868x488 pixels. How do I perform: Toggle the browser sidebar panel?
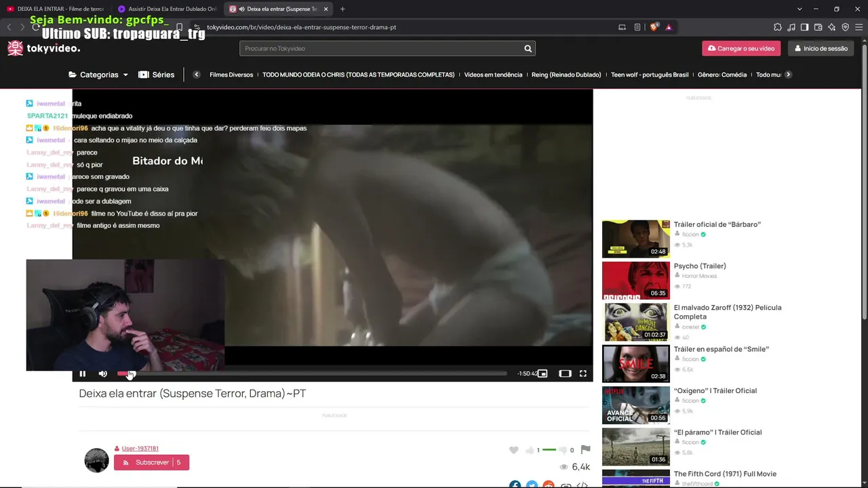(804, 27)
